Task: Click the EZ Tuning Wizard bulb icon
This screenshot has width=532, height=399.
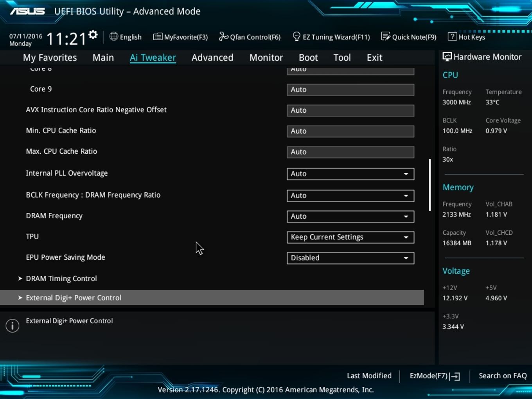Action: [x=297, y=37]
